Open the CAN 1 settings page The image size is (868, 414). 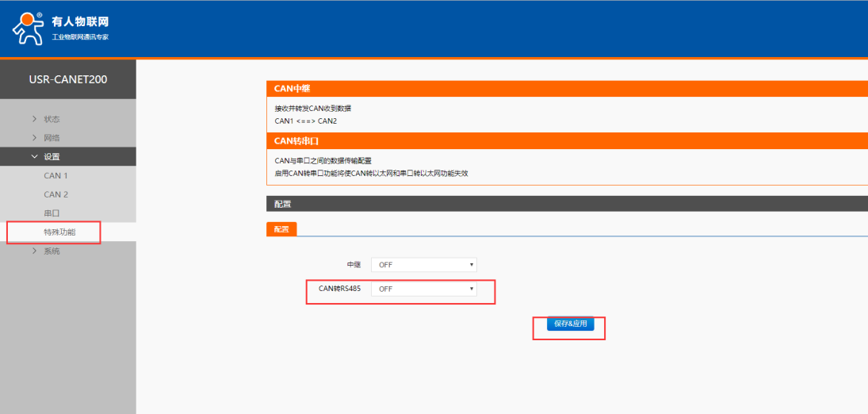point(56,175)
